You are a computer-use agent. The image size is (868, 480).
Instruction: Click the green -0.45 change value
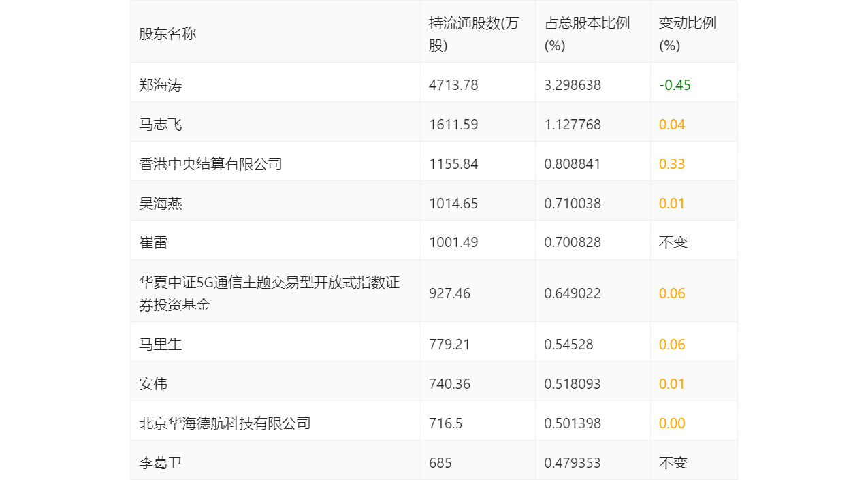[x=675, y=85]
